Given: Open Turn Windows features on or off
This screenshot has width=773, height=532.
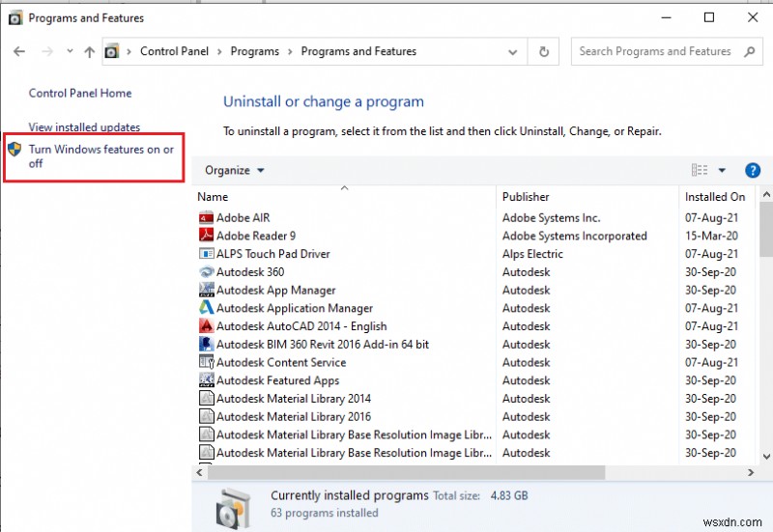Looking at the screenshot, I should coord(101,156).
